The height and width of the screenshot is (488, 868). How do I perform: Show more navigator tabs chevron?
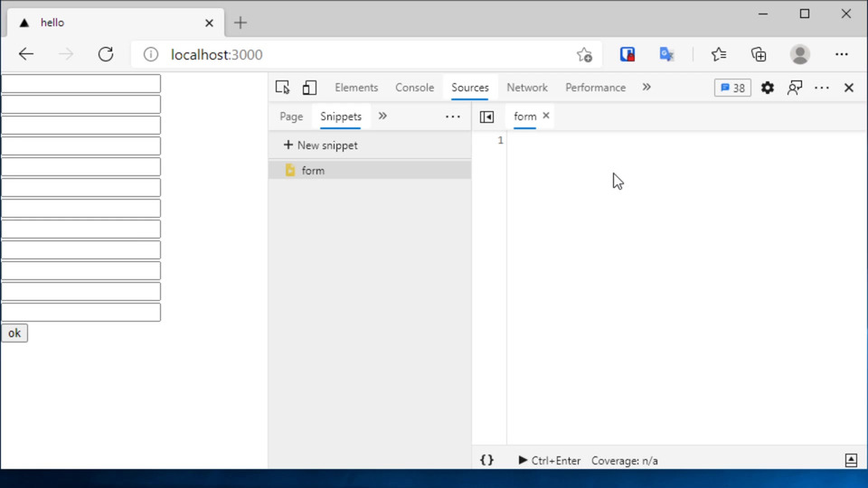(382, 117)
